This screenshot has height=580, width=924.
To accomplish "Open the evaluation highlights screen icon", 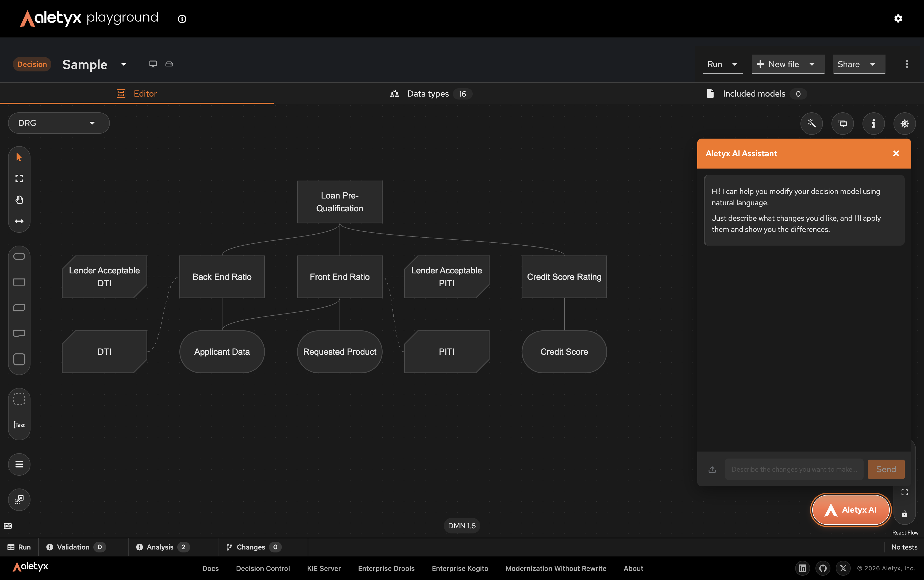I will point(842,123).
